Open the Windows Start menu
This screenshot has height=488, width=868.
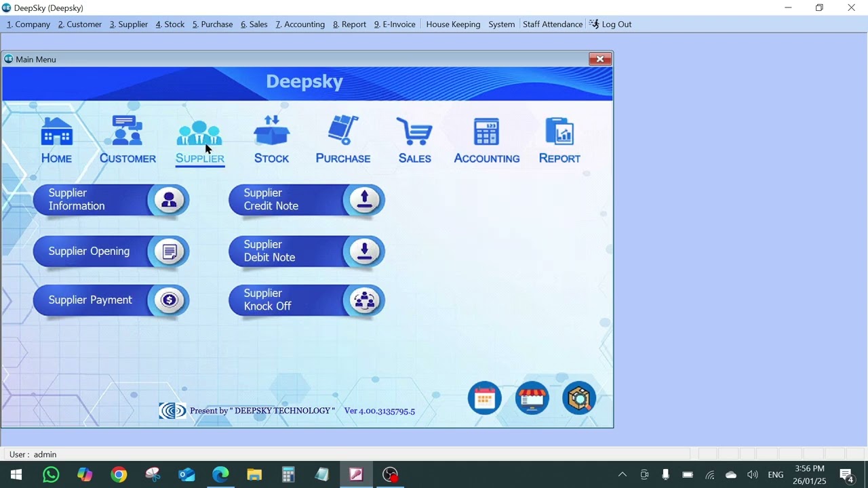click(16, 474)
